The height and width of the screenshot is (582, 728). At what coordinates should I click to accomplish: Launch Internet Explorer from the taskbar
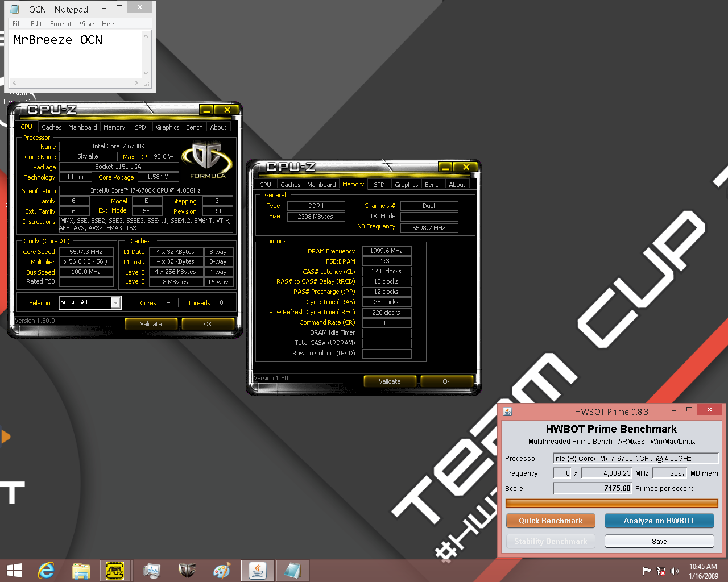click(46, 570)
